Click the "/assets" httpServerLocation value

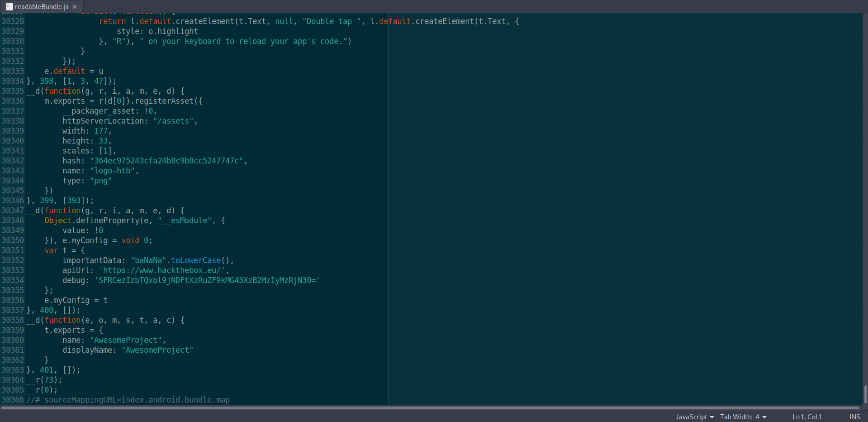tap(173, 121)
